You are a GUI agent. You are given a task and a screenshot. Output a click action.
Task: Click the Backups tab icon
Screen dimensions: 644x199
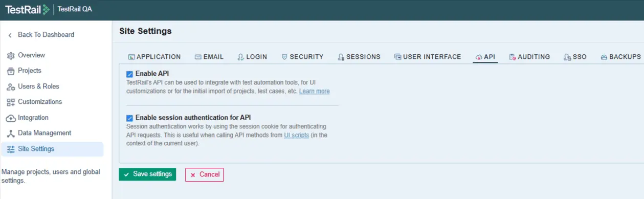click(604, 57)
